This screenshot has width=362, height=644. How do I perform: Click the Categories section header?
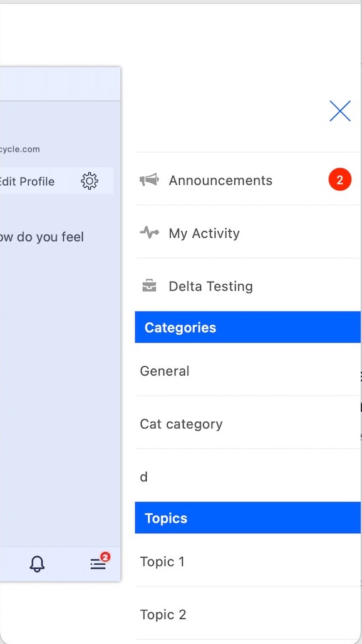click(248, 327)
